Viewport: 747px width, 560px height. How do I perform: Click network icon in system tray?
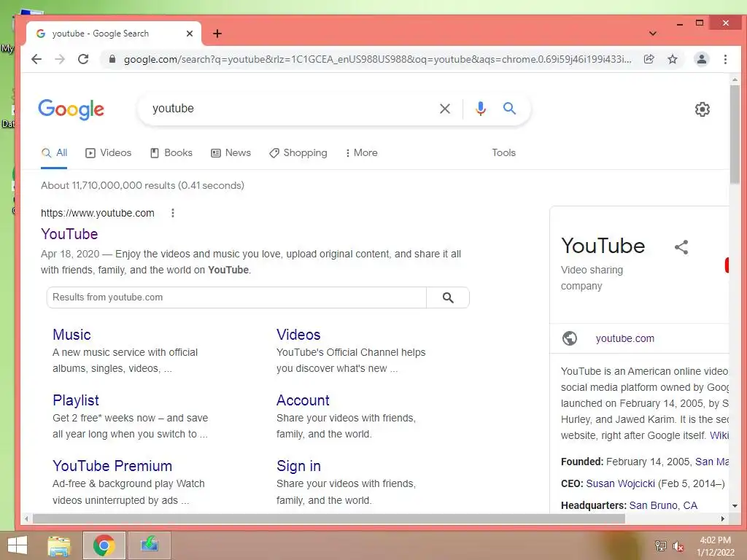(660, 546)
